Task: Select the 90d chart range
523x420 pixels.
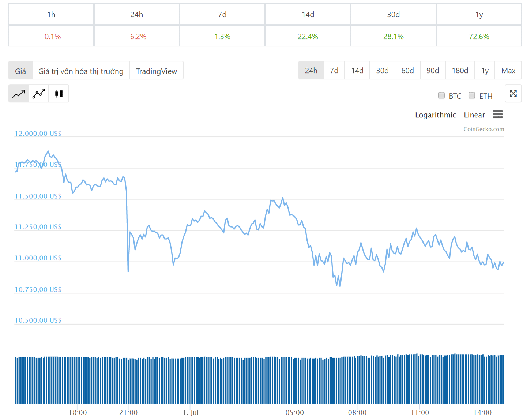Action: tap(433, 70)
